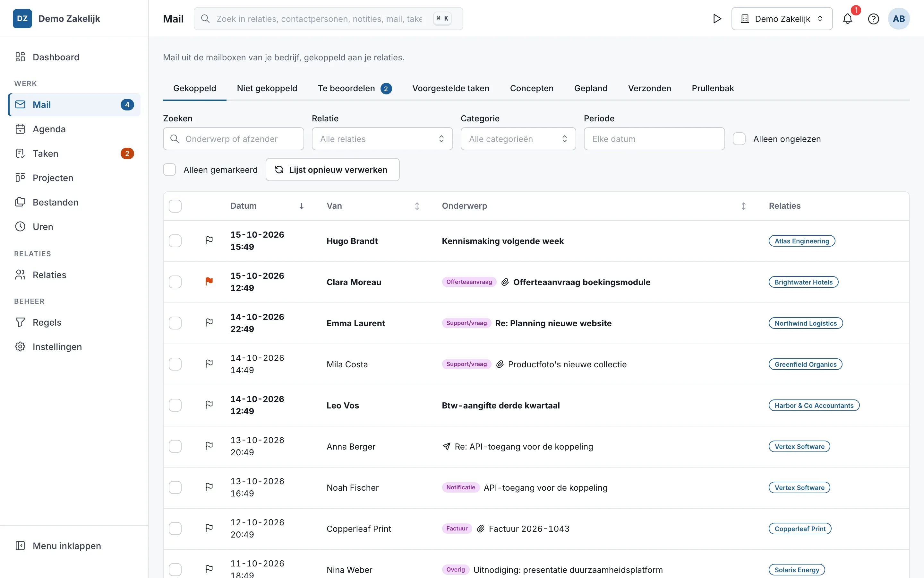This screenshot has width=924, height=578.
Task: Open Regels in the sidebar
Action: point(74,322)
